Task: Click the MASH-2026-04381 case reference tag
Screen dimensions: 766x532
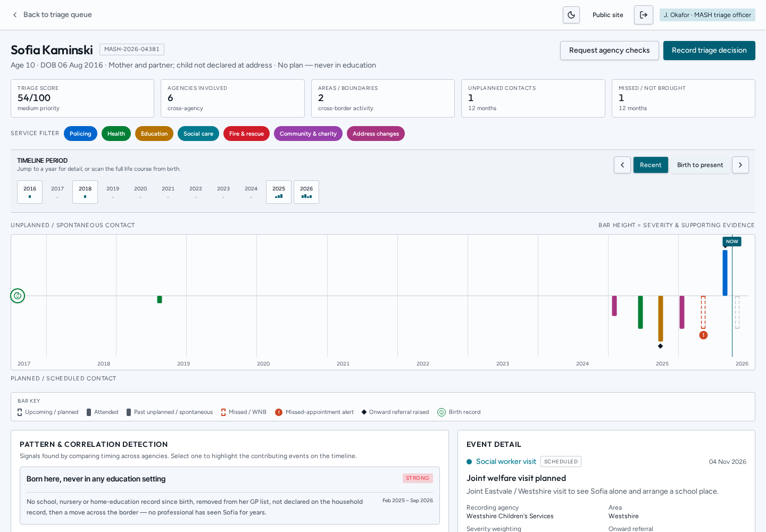Action: [132, 49]
